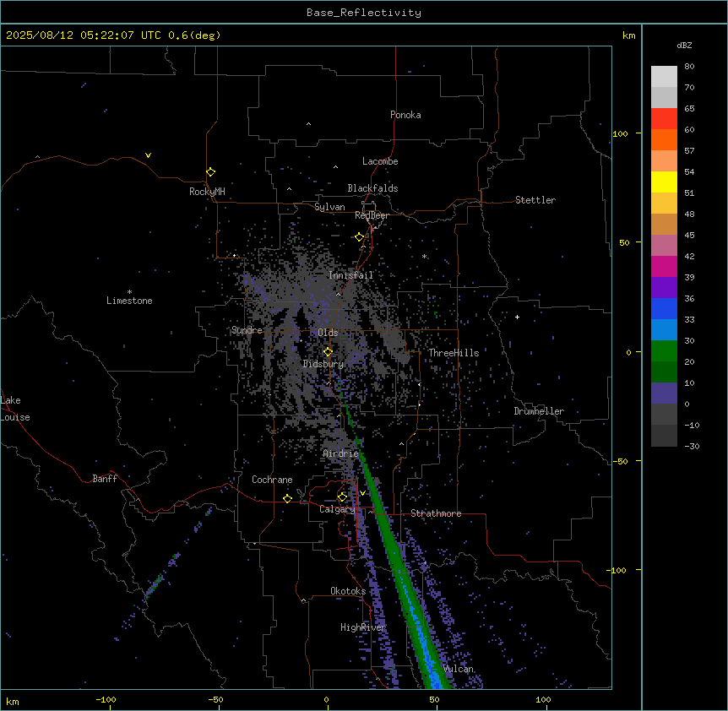Click the ThreeHills label

click(x=454, y=353)
